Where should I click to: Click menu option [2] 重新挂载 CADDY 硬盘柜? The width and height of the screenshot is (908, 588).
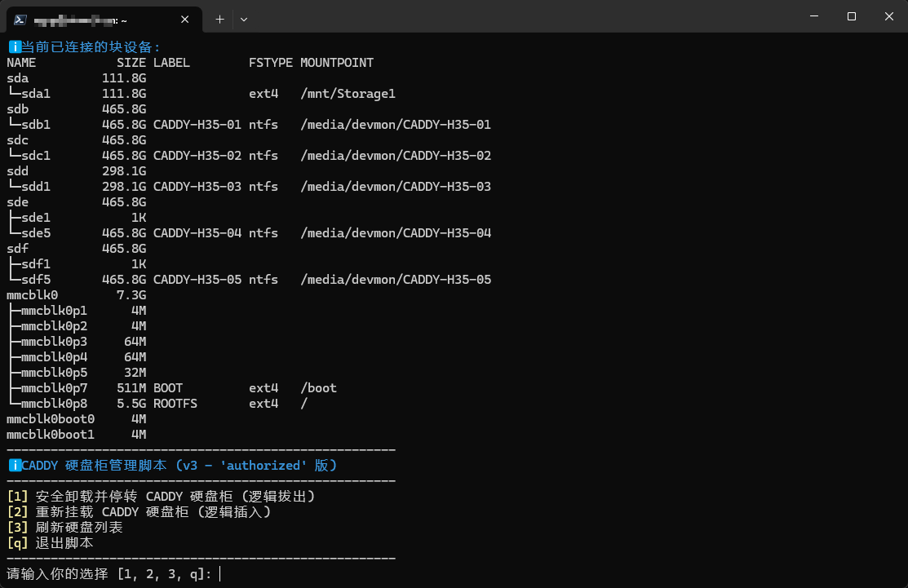click(x=139, y=512)
